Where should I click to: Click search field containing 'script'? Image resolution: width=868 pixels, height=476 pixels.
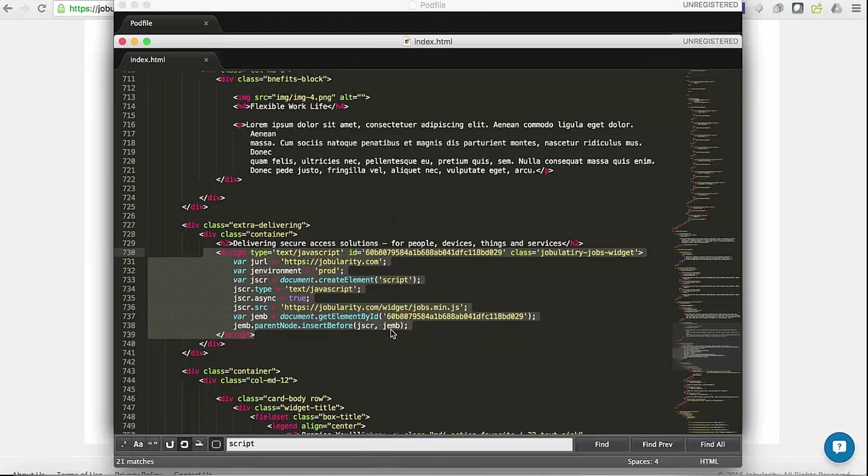[399, 444]
